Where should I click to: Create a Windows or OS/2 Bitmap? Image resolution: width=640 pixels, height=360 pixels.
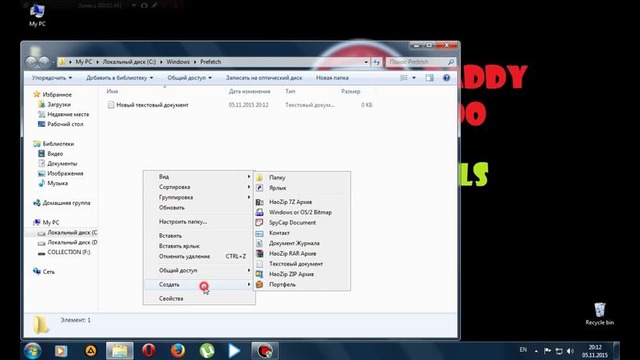click(x=301, y=212)
